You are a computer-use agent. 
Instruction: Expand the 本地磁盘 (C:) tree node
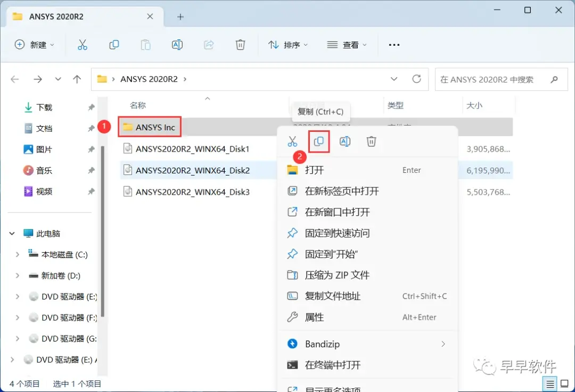pos(17,255)
